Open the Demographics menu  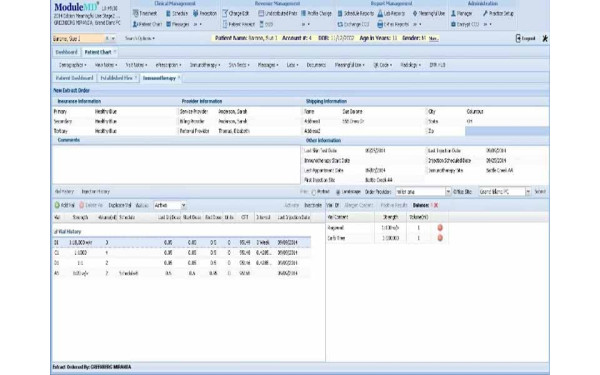[72, 65]
